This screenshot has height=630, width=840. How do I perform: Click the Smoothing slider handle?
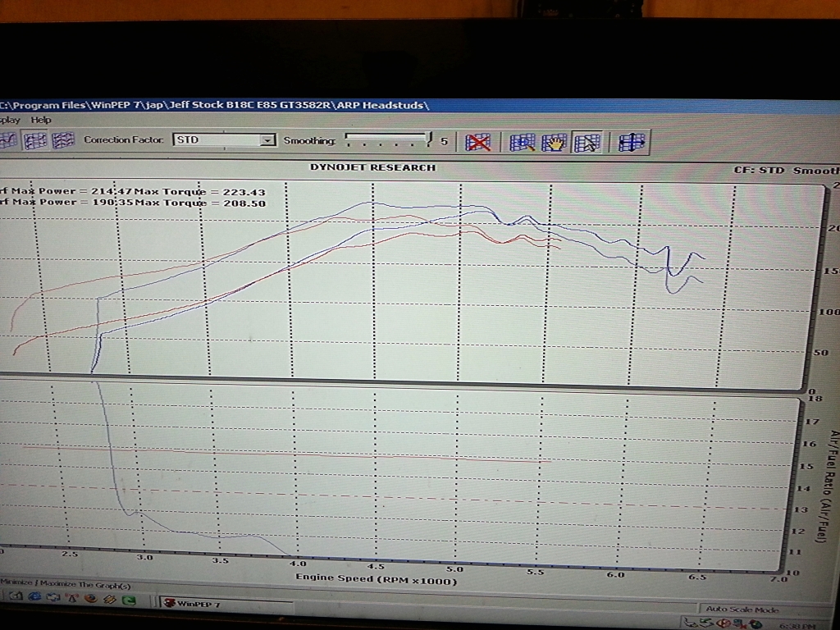(428, 139)
